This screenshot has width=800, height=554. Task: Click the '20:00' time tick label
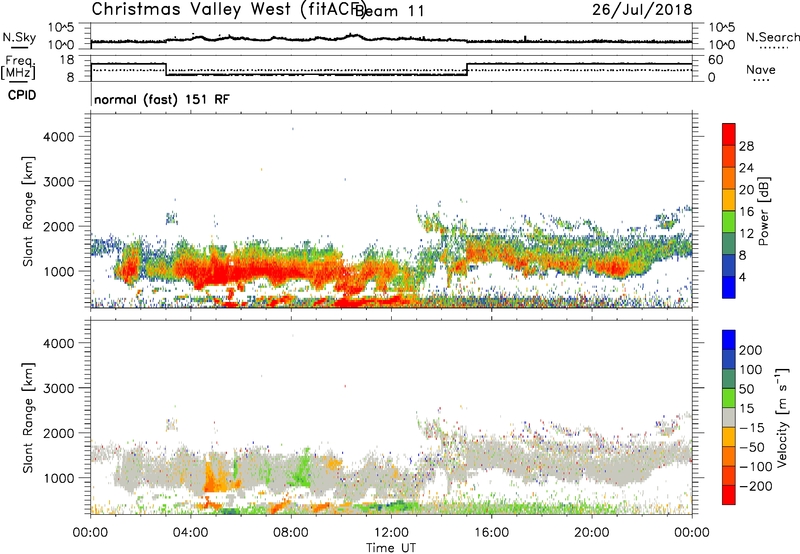(x=591, y=533)
